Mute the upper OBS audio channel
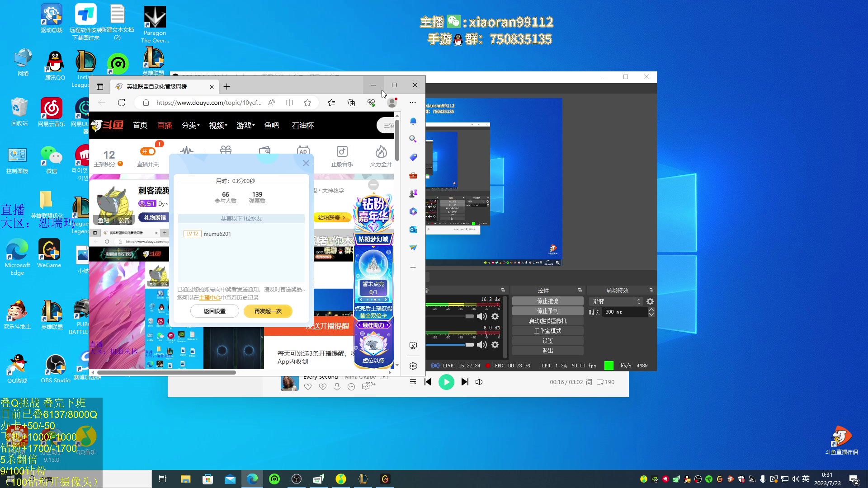This screenshot has height=488, width=868. coord(482,317)
